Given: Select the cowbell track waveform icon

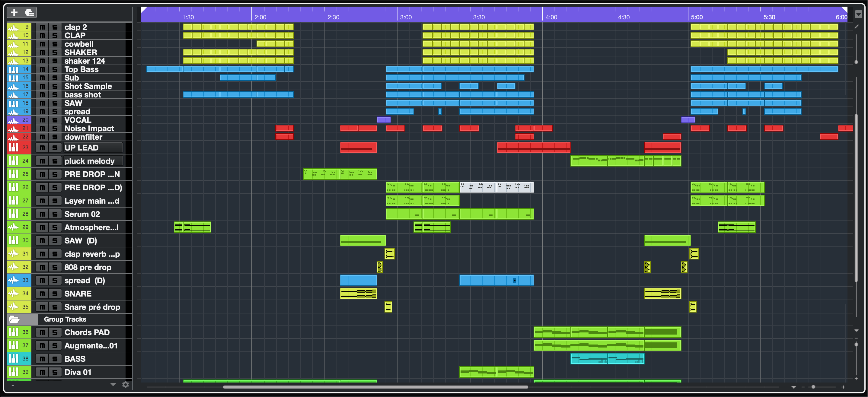Looking at the screenshot, I should [13, 44].
